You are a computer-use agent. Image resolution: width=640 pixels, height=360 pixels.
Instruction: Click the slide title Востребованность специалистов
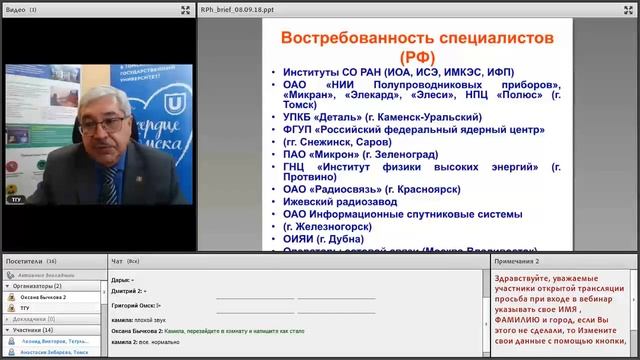[x=417, y=47]
